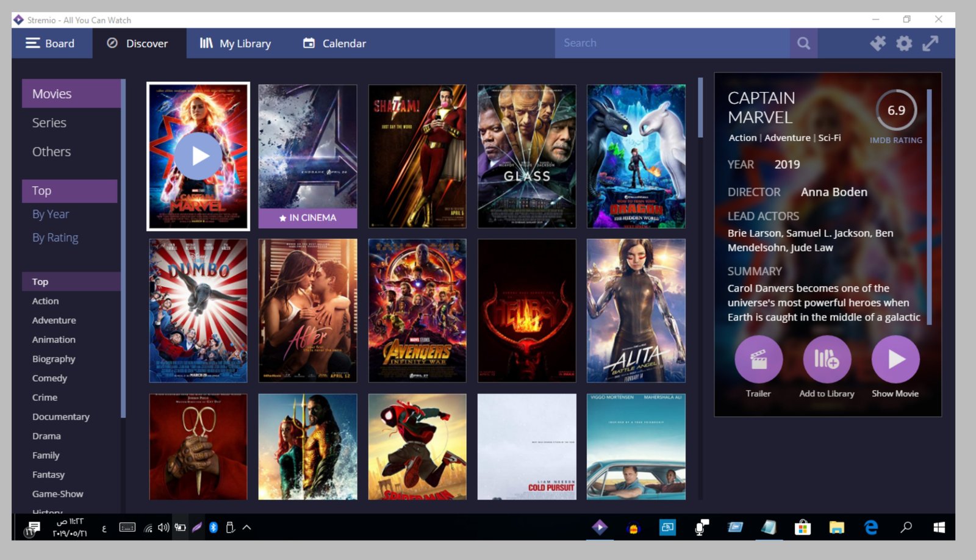Select the Hellboy movie poster

[x=526, y=311]
